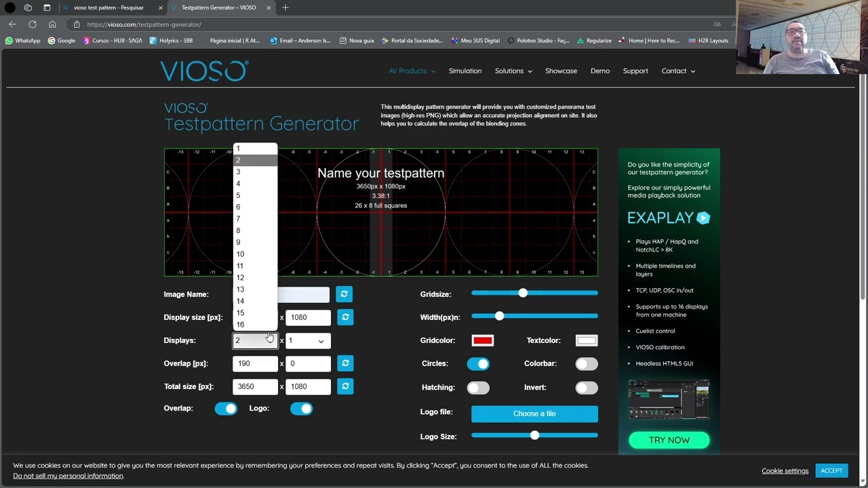Viewport: 868px width, 488px height.
Task: Open Google bookmark
Action: [x=61, y=41]
